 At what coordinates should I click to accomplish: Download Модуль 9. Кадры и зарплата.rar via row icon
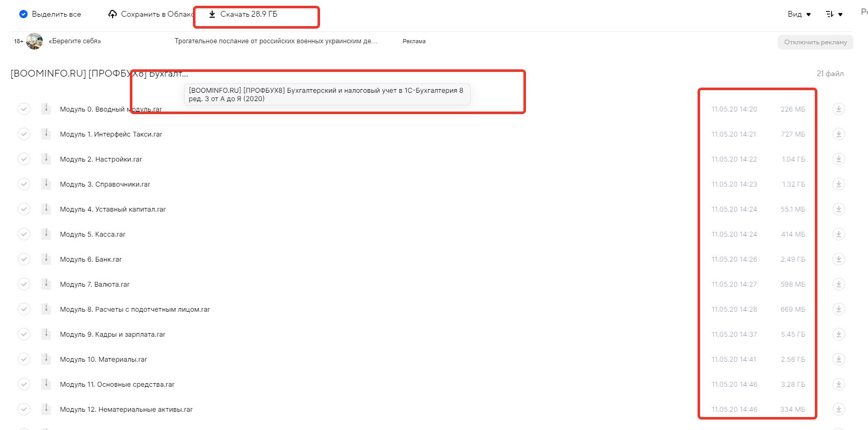click(838, 334)
